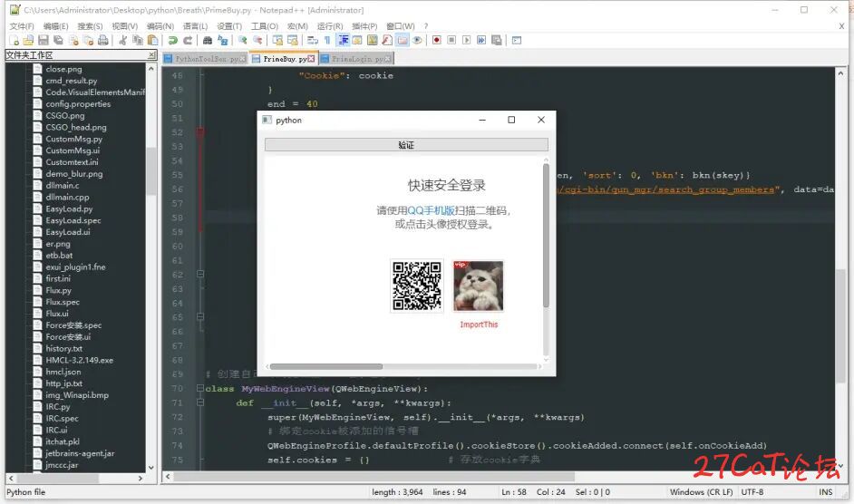Click the file tree scroll-up arrow

(150, 69)
